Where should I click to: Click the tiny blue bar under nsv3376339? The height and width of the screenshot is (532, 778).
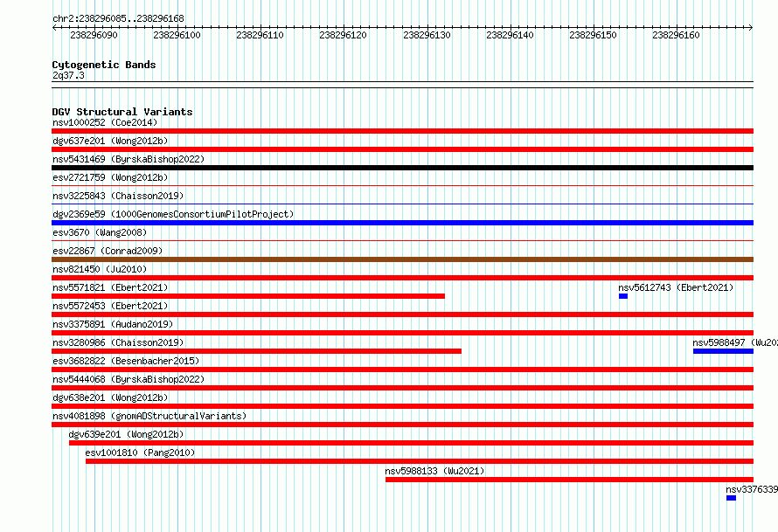[731, 498]
